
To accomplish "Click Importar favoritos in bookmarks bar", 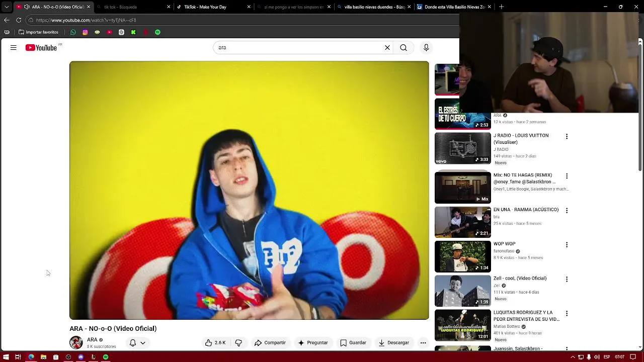I will pos(38,32).
